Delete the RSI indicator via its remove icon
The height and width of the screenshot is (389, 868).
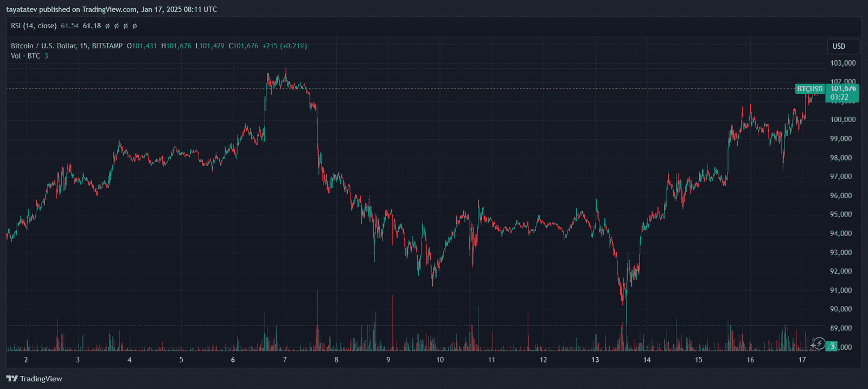coord(125,26)
